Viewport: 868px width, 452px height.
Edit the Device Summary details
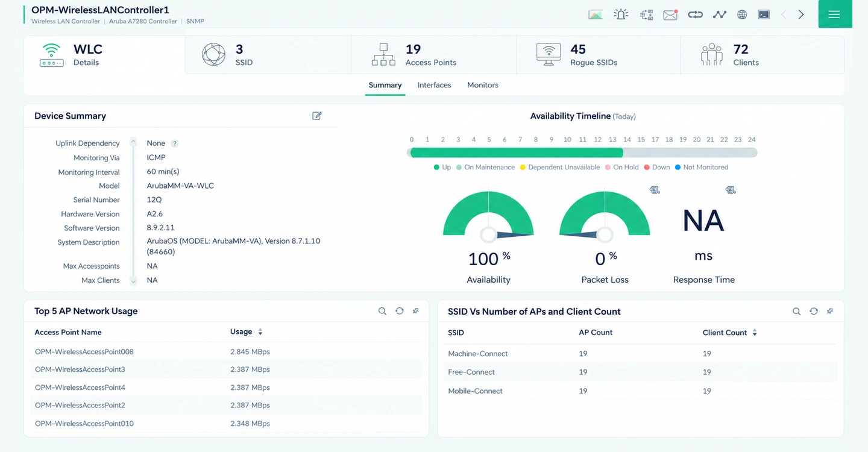tap(317, 116)
